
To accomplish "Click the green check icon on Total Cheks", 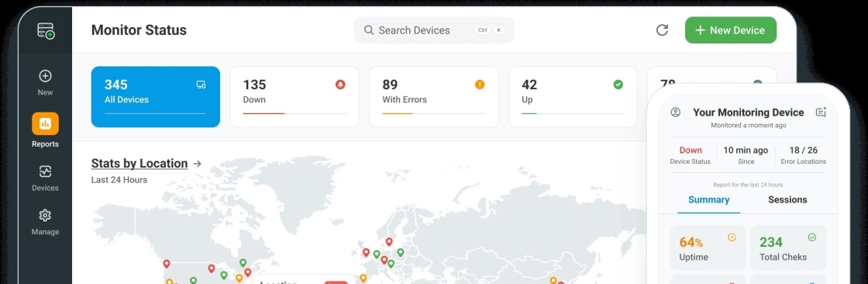I will [x=812, y=237].
